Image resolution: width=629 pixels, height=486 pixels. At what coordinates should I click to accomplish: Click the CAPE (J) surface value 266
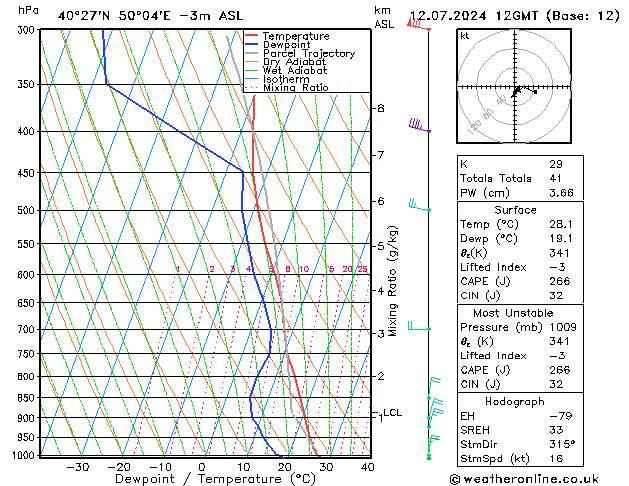[560, 281]
